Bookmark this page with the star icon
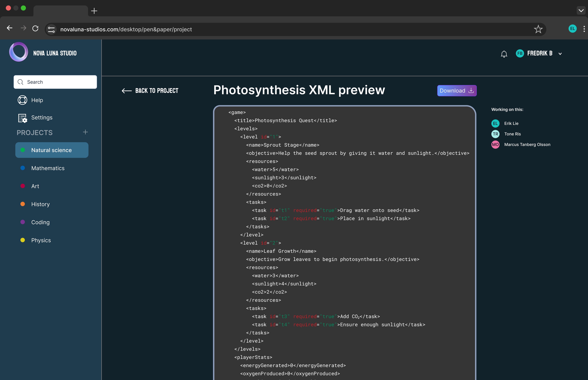Image resolution: width=588 pixels, height=380 pixels. coord(538,29)
